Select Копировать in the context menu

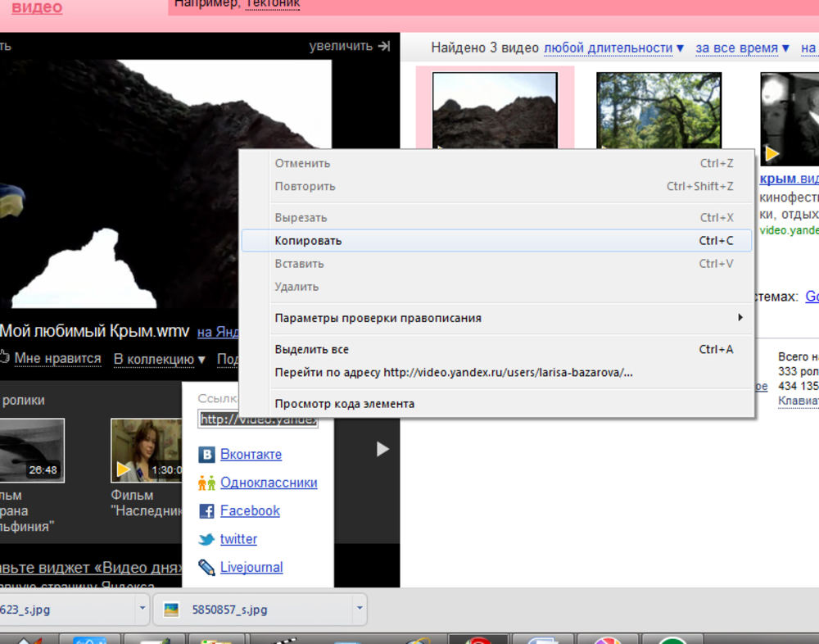[x=308, y=241]
